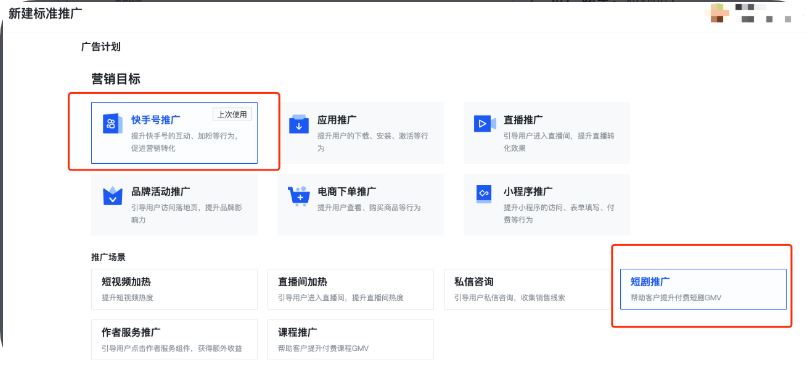The width and height of the screenshot is (808, 367).
Task: Select the 短视频加热 promotion scene
Action: pyautogui.click(x=174, y=289)
